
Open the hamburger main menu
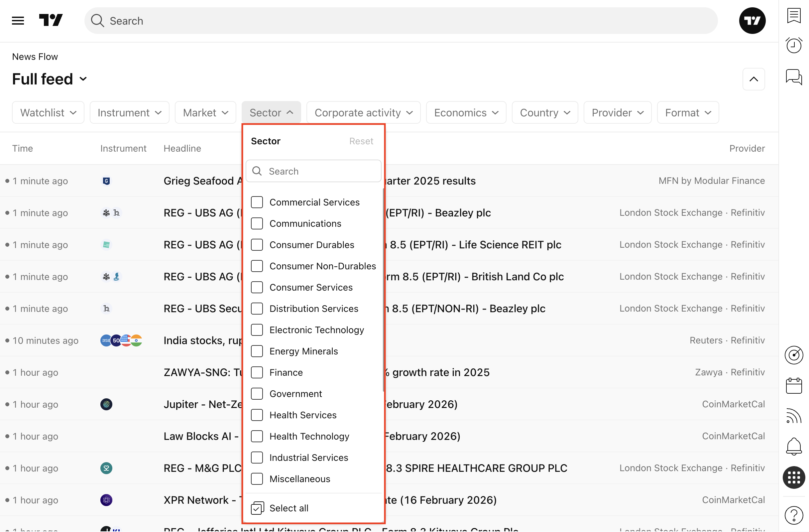(x=18, y=21)
